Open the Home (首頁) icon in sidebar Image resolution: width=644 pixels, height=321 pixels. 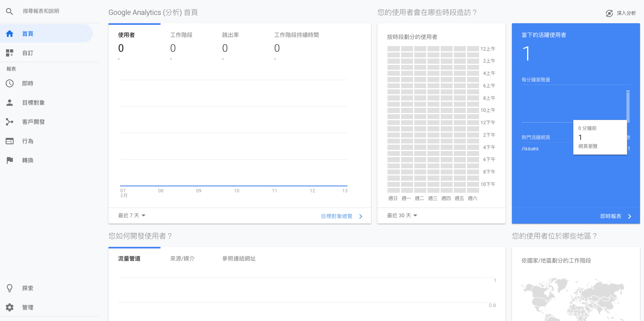click(x=10, y=34)
